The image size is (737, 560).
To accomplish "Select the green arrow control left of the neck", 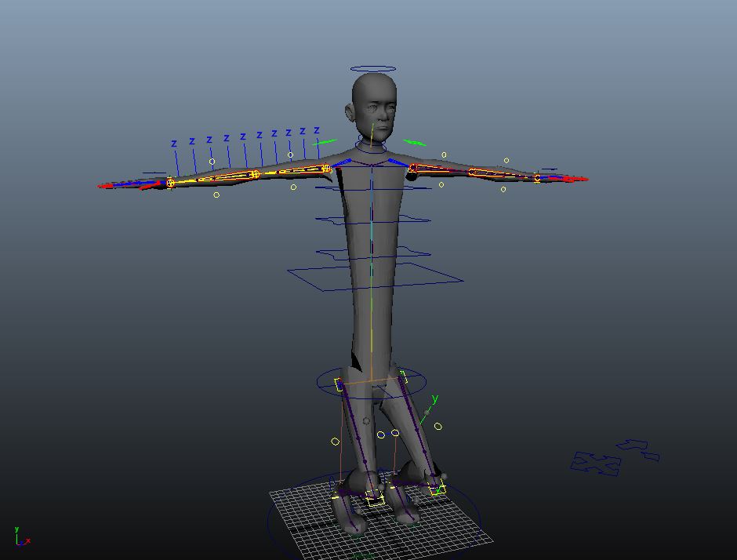I will [x=324, y=143].
